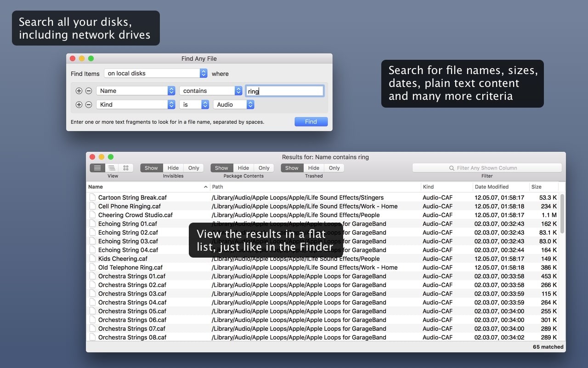Switch to the grid icon view
The height and width of the screenshot is (368, 588).
pyautogui.click(x=126, y=168)
